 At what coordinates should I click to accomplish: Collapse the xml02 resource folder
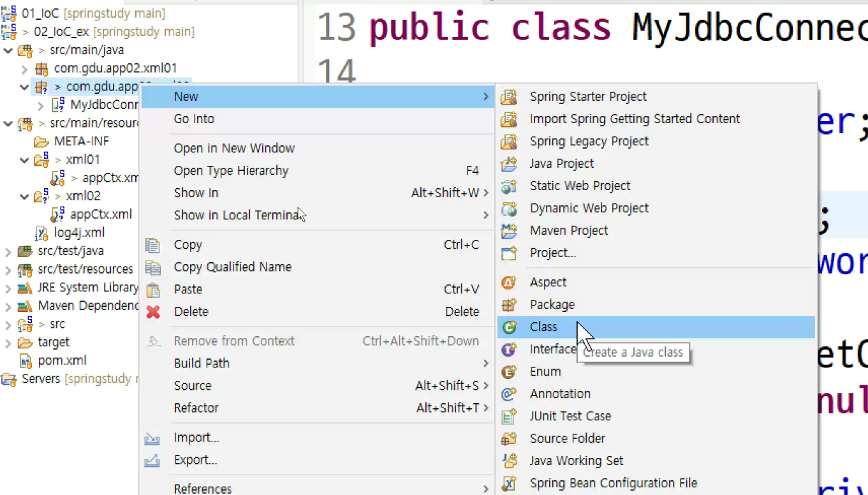coord(24,196)
